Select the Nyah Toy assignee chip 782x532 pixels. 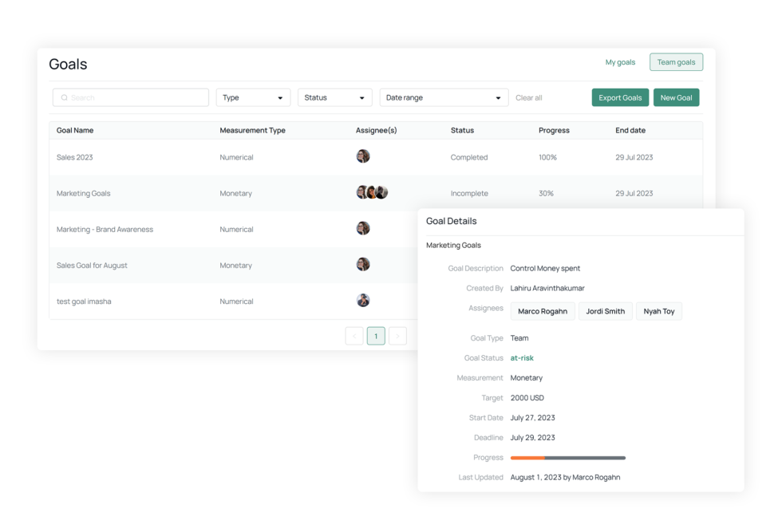[x=659, y=311]
